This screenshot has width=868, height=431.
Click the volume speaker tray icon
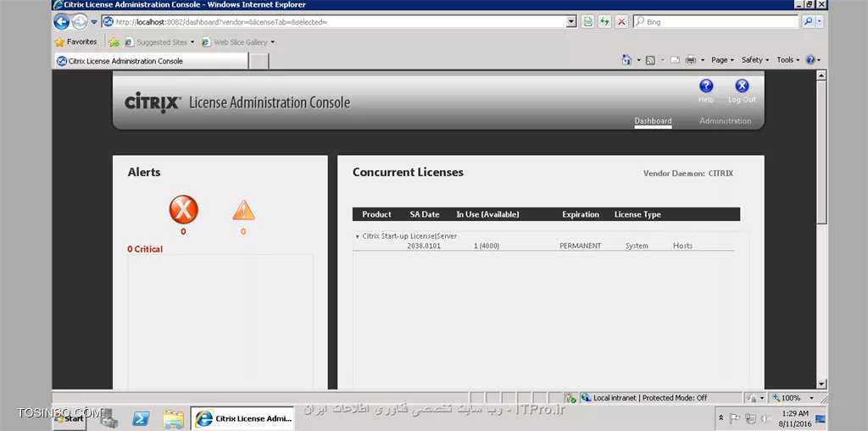coord(766,418)
